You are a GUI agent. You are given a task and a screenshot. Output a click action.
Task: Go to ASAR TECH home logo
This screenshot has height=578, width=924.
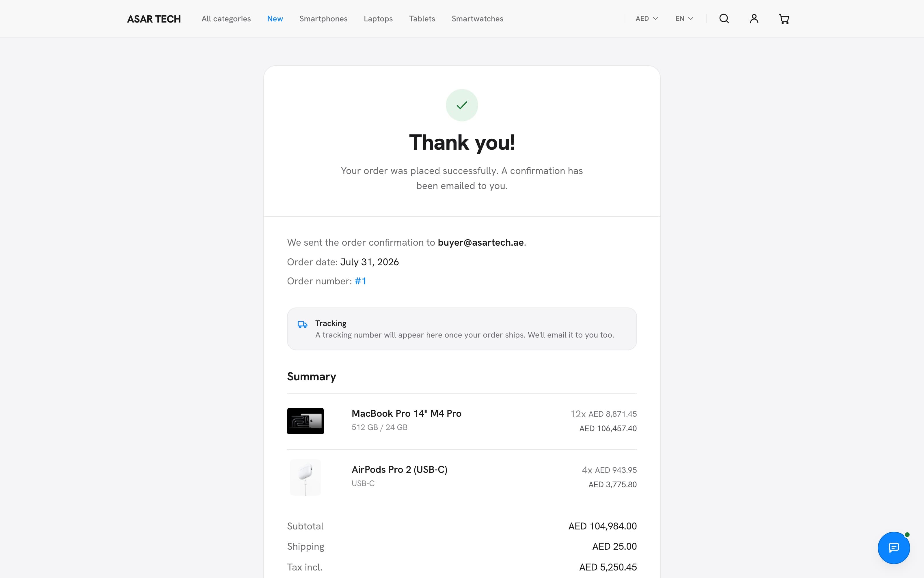tap(154, 19)
